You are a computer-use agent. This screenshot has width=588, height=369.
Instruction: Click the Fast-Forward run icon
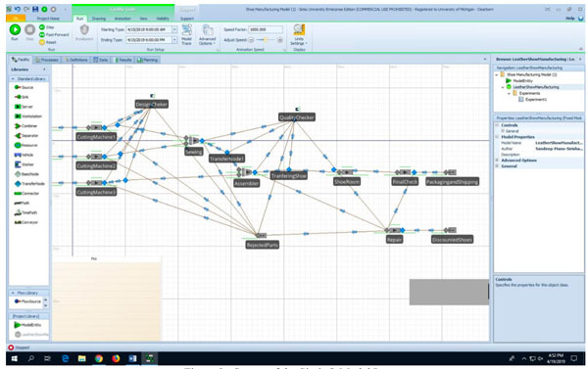click(x=42, y=34)
